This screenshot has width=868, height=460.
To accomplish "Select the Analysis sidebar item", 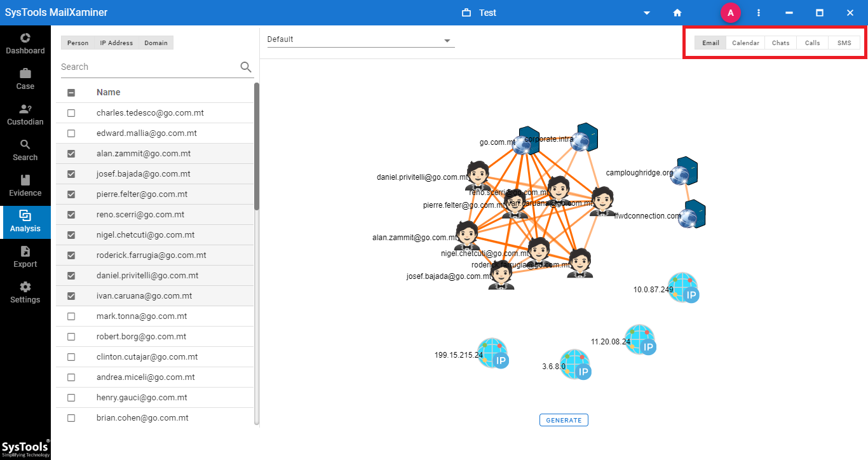I will 25,222.
